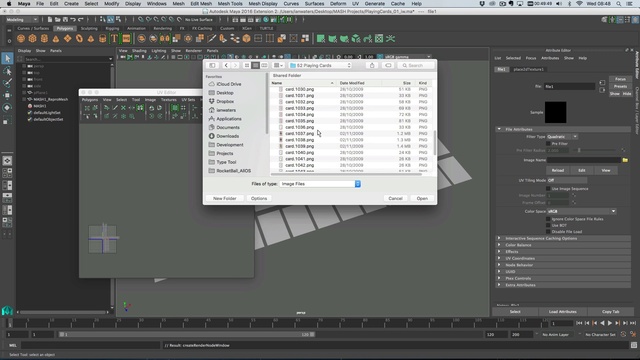Switch file dialog to column view
This screenshot has width=640, height=360.
264,65
